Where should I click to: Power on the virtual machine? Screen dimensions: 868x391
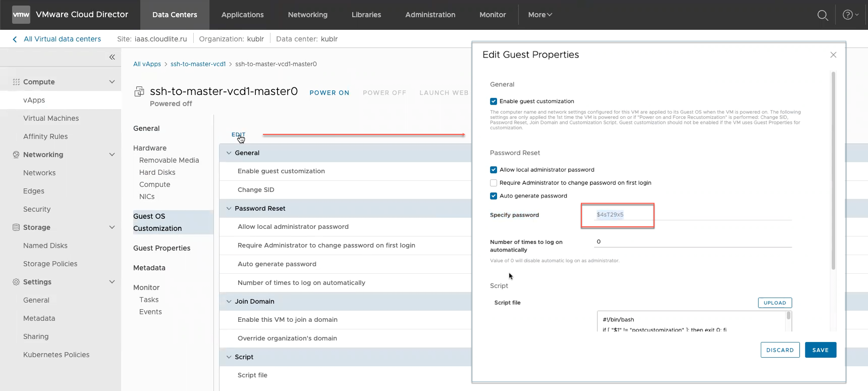330,93
